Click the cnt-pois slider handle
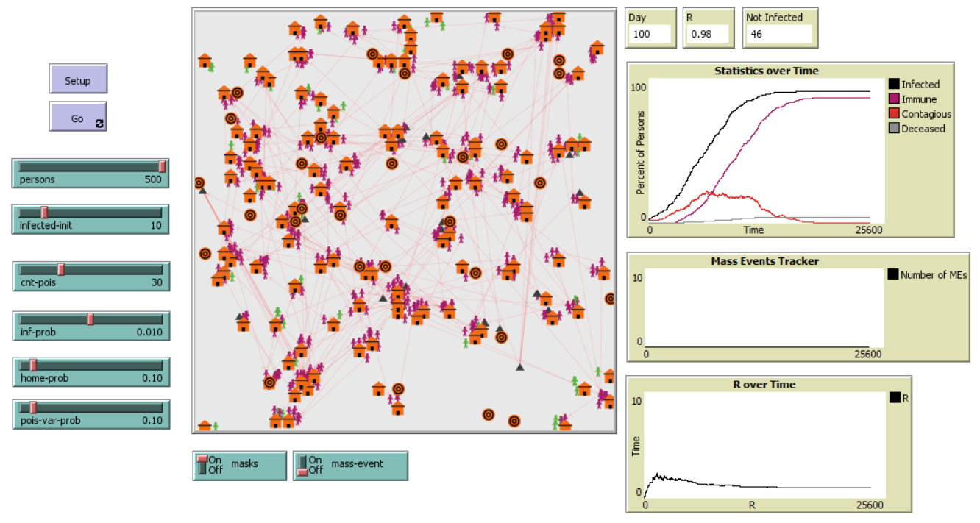Screen dimensions: 980x523 pos(61,269)
